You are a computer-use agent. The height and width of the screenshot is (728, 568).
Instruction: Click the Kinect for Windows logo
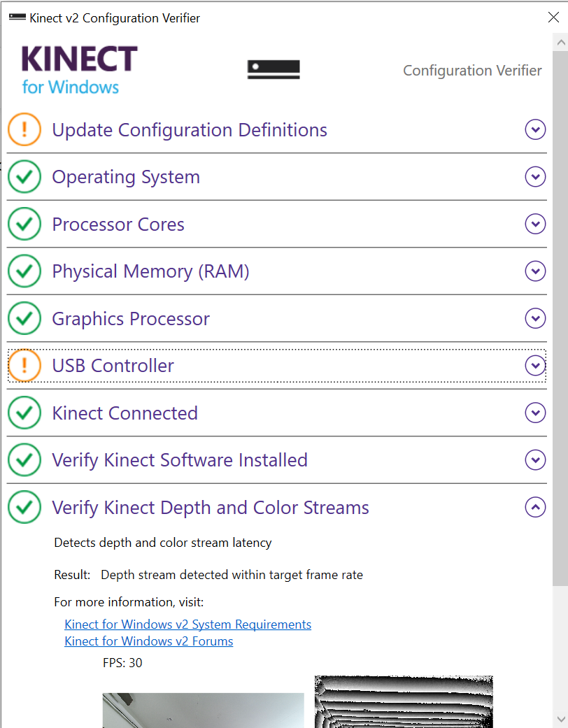click(79, 69)
